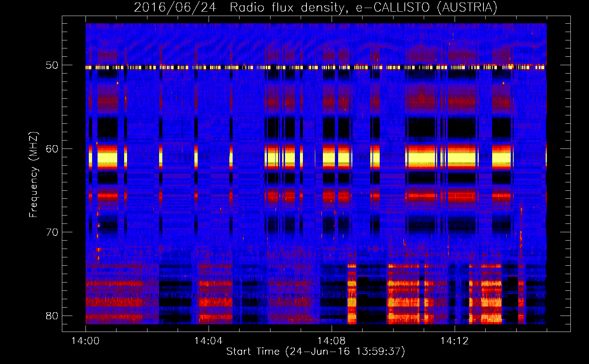Click the "Start Time (24-Jun-16 13:59:37)" label
Screen dimensions: 589x364
(x=316, y=352)
